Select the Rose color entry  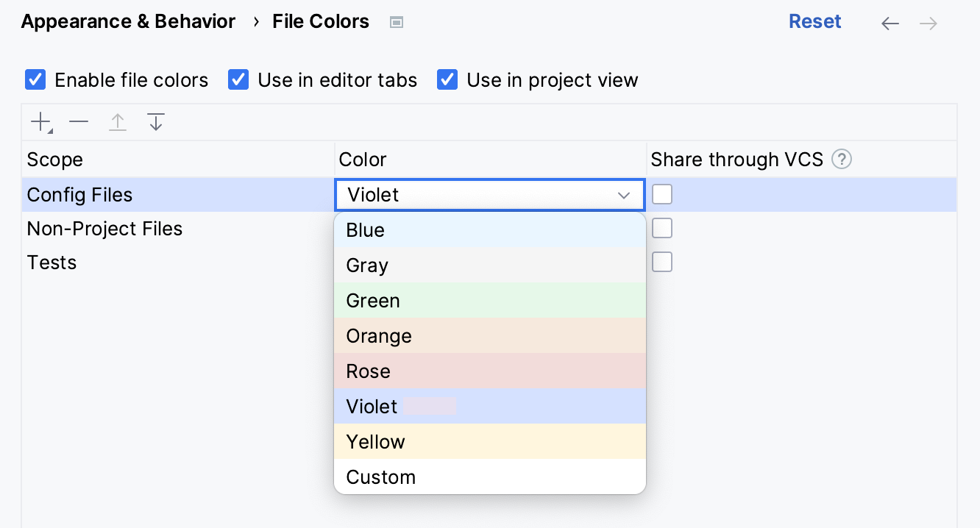(489, 371)
